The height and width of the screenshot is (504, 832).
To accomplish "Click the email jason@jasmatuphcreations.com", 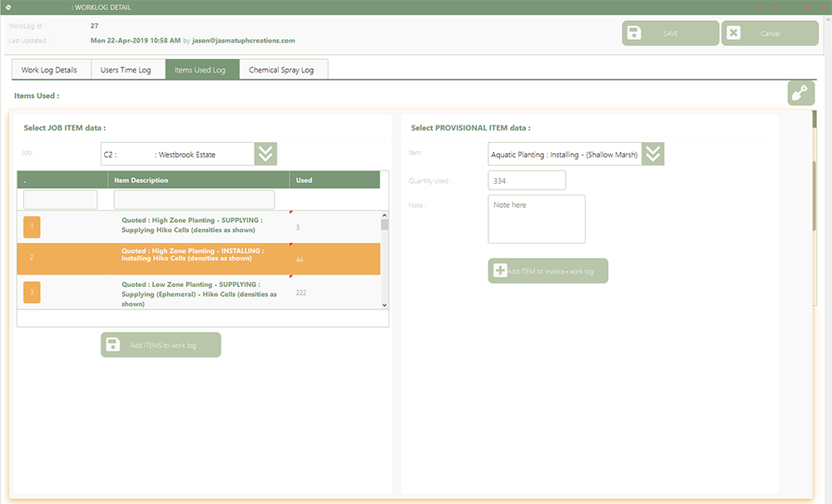I will 244,40.
